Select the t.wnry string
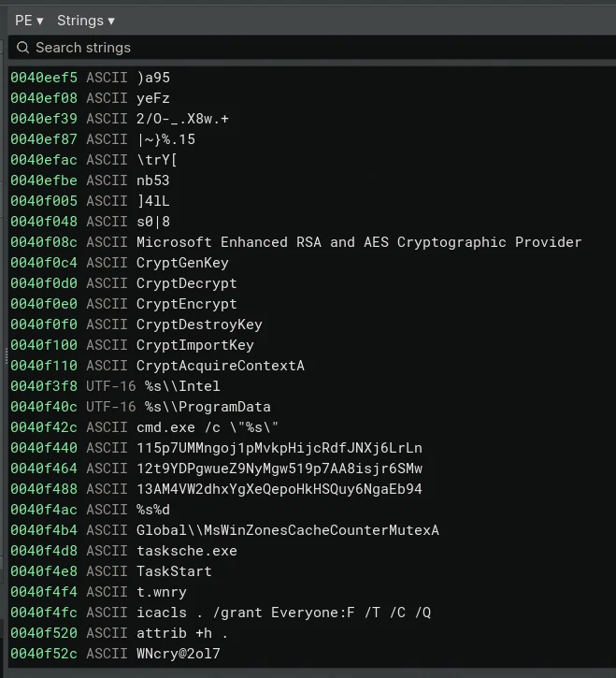Screen dimensions: 616x678 [161, 592]
